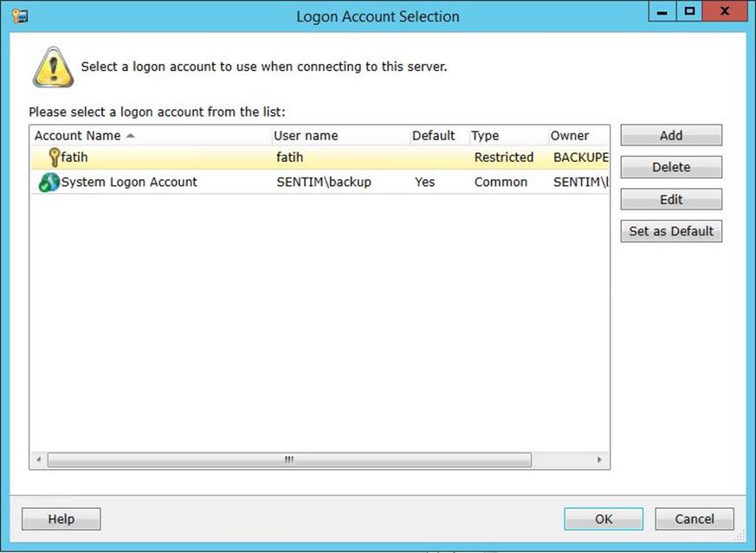Click the Yes default cell
Image resolution: width=756 pixels, height=553 pixels.
(x=425, y=182)
